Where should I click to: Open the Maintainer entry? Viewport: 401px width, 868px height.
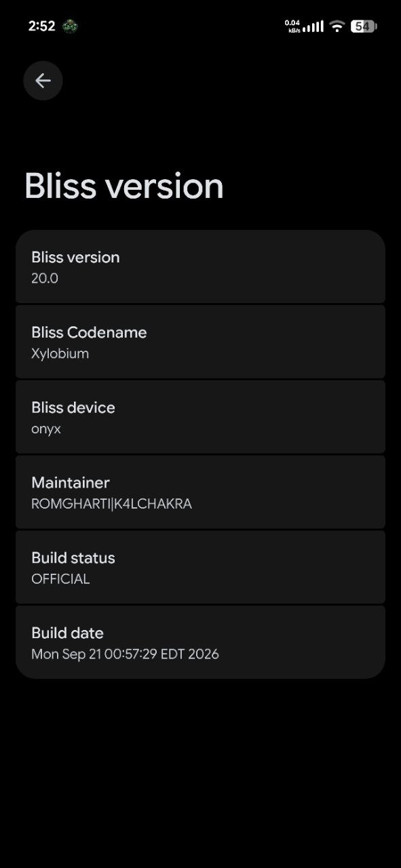[200, 492]
